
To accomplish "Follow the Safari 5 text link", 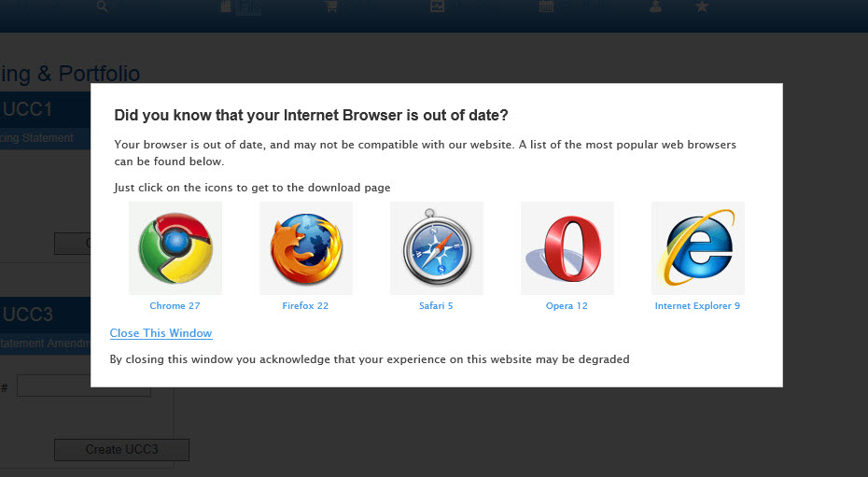I will [436, 305].
